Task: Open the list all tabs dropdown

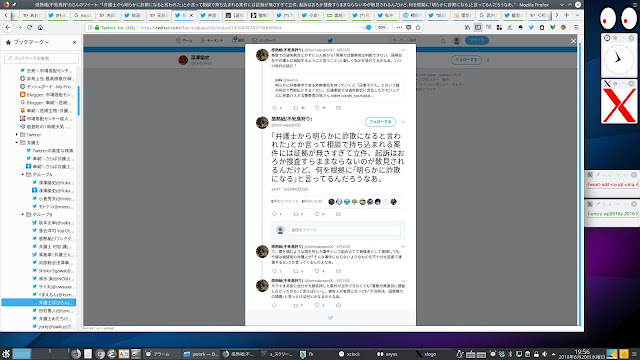Action: click(x=577, y=15)
